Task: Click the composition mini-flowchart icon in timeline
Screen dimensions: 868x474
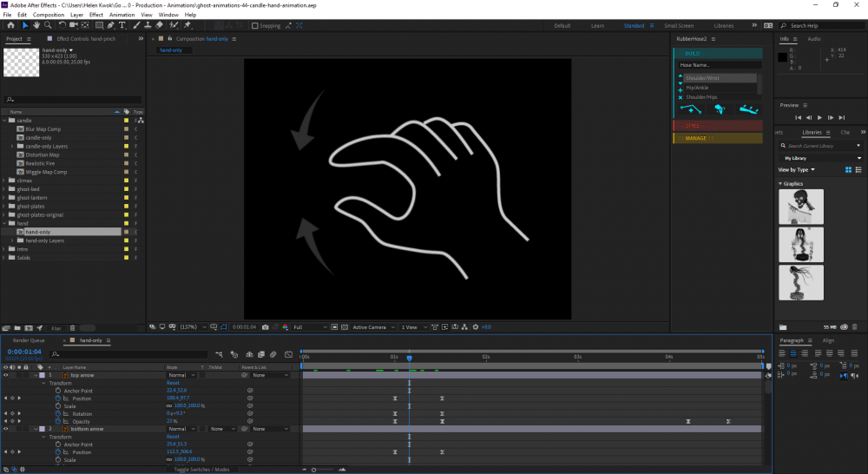Action: coord(220,354)
